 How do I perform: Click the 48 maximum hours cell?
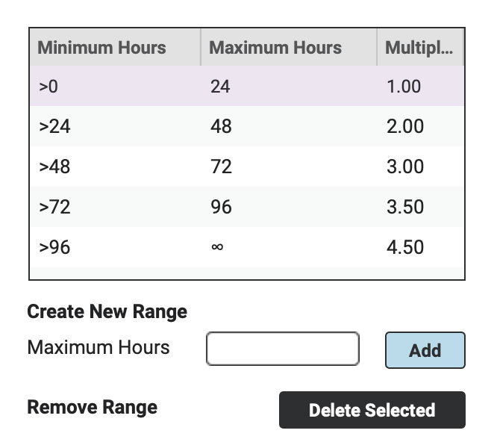289,126
